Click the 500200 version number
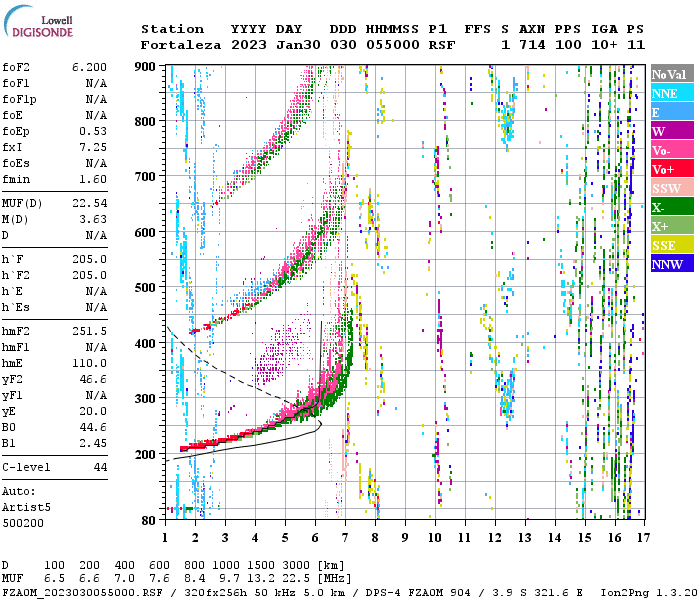The image size is (700, 600). [x=23, y=523]
